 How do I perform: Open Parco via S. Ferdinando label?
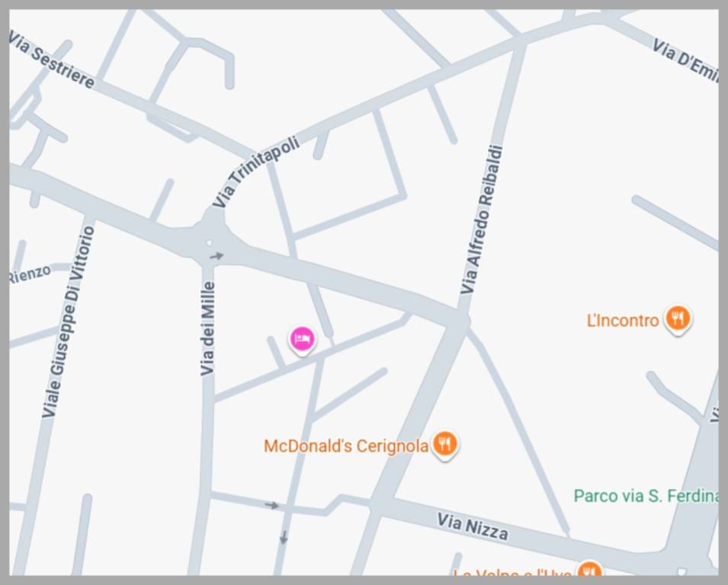[646, 496]
